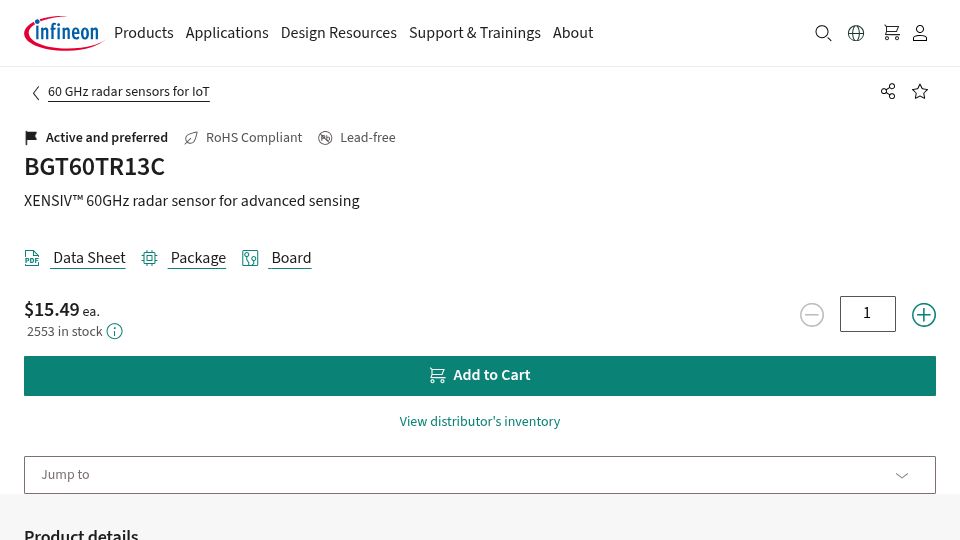Click the RoHS Compliant leaf icon
Image resolution: width=960 pixels, height=540 pixels.
[x=191, y=138]
